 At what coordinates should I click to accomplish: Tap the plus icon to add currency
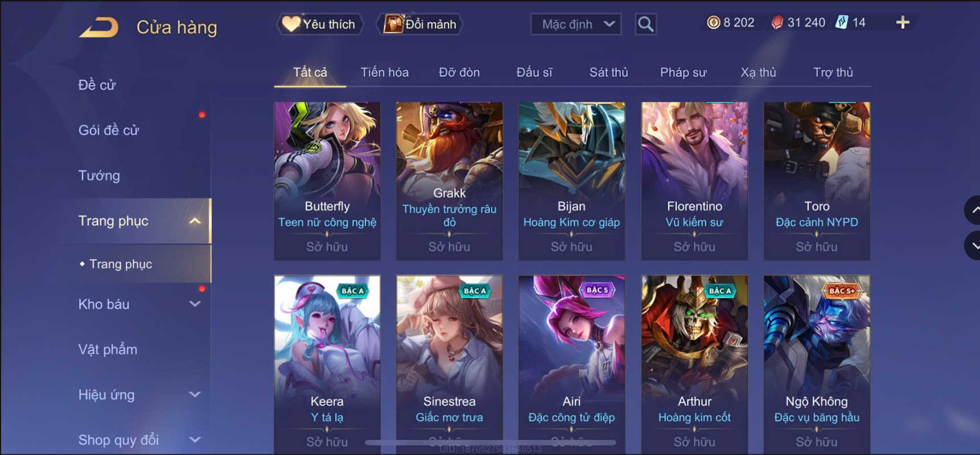click(902, 22)
